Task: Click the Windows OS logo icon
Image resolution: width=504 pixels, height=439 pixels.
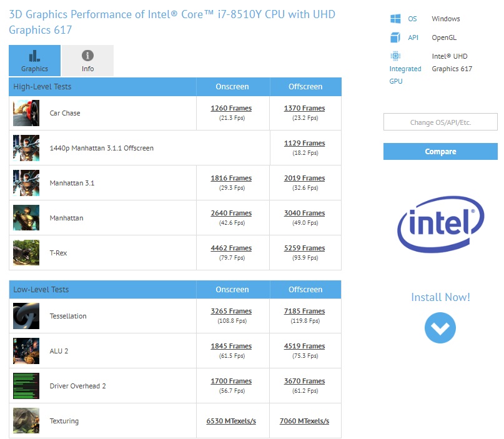Action: (395, 19)
